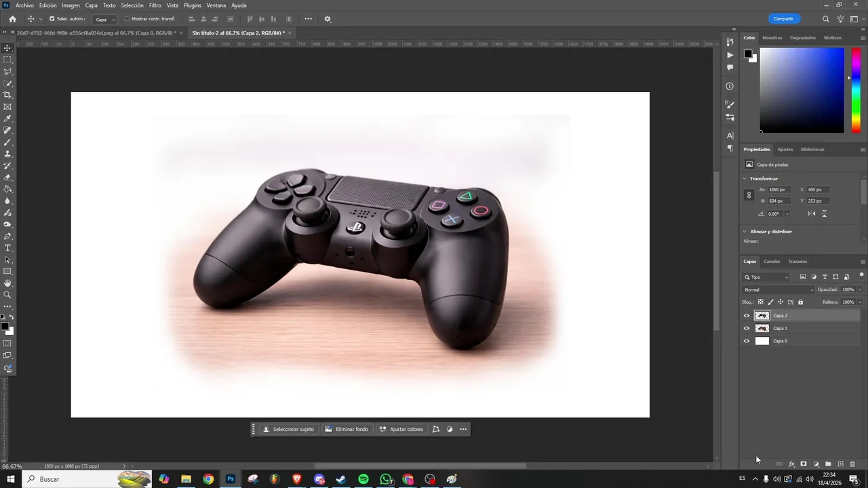
Task: Select the Move tool
Action: coord(7,48)
